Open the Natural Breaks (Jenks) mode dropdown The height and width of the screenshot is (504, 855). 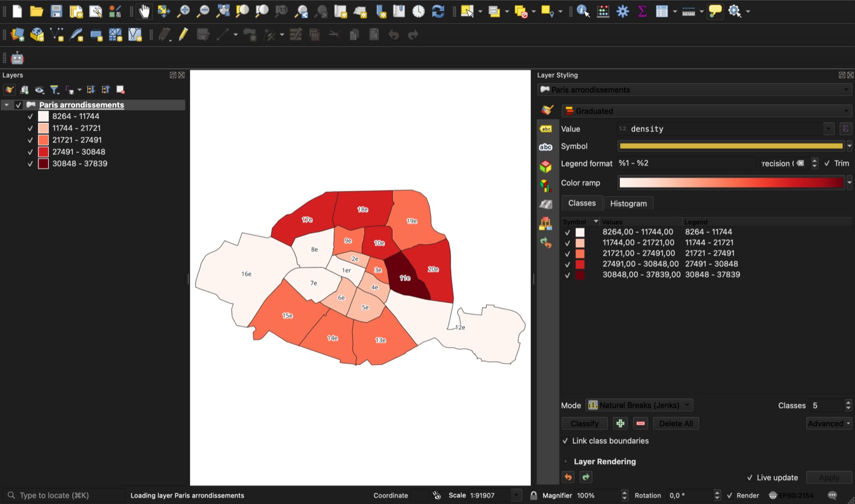coord(639,405)
